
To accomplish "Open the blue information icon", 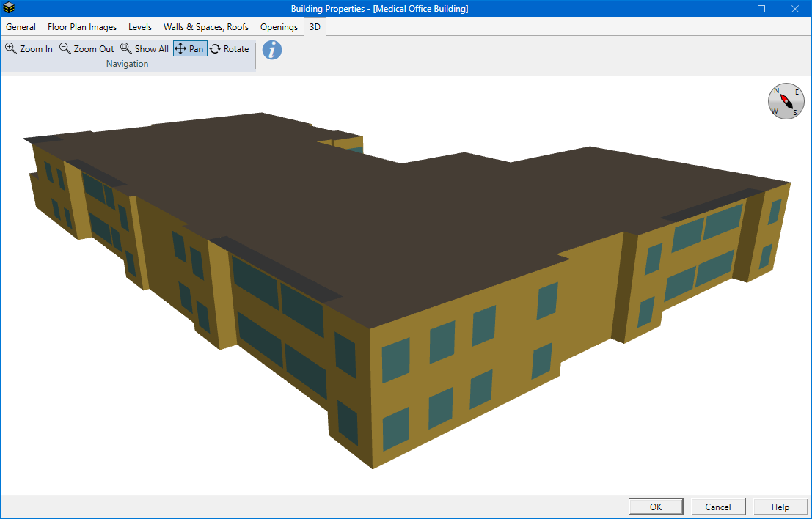I will (x=272, y=50).
